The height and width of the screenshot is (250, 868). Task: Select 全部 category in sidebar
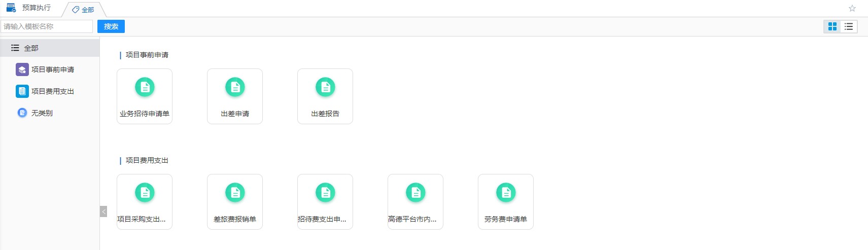point(31,48)
